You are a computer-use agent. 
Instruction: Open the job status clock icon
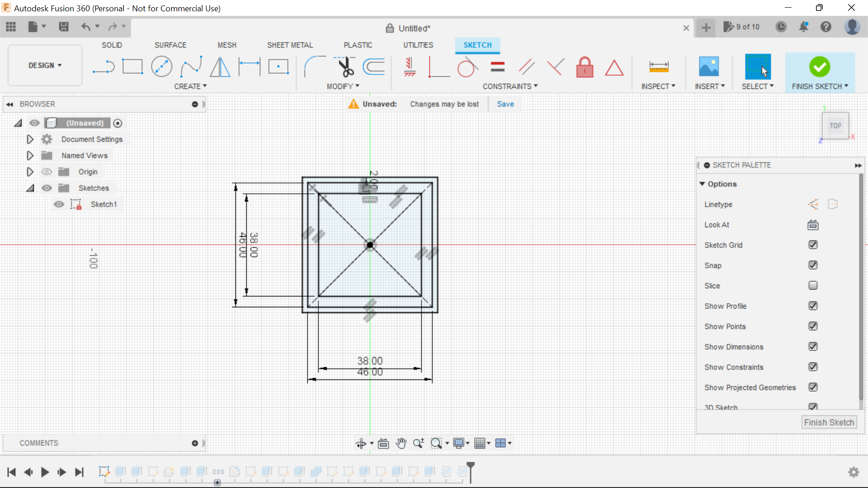[781, 27]
